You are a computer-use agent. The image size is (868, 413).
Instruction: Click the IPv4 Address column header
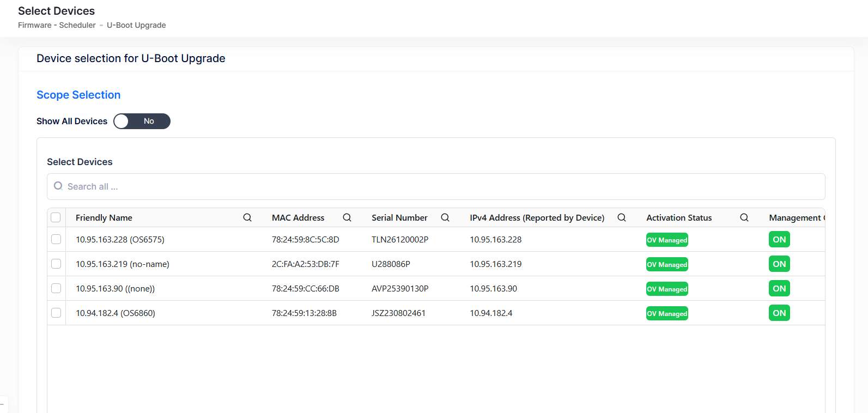click(537, 217)
